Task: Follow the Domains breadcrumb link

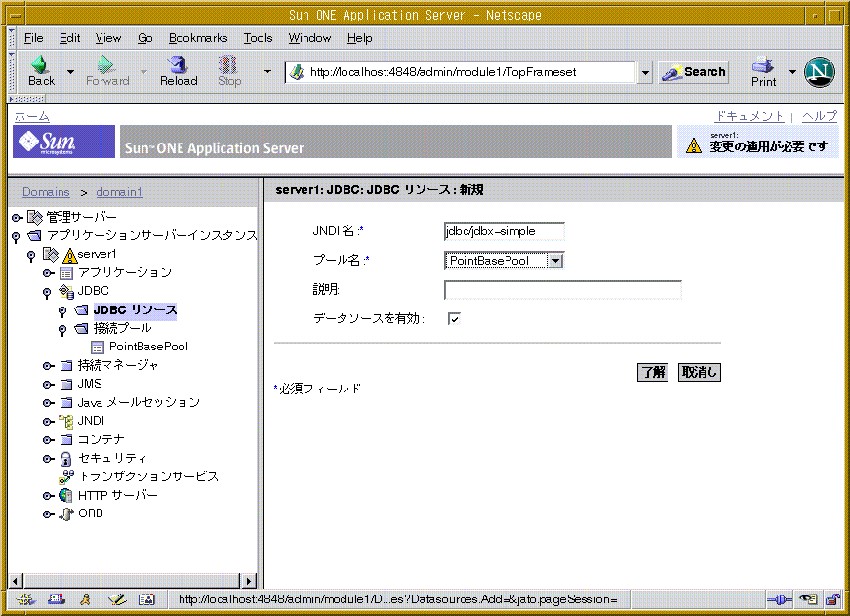Action: (46, 192)
